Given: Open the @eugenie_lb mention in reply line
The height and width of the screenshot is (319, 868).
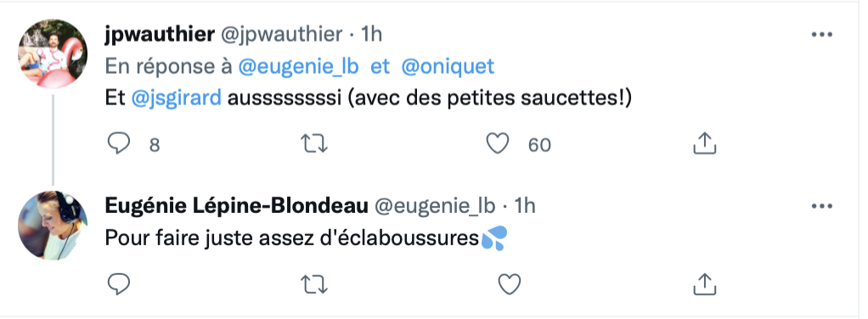Looking at the screenshot, I should click(298, 67).
